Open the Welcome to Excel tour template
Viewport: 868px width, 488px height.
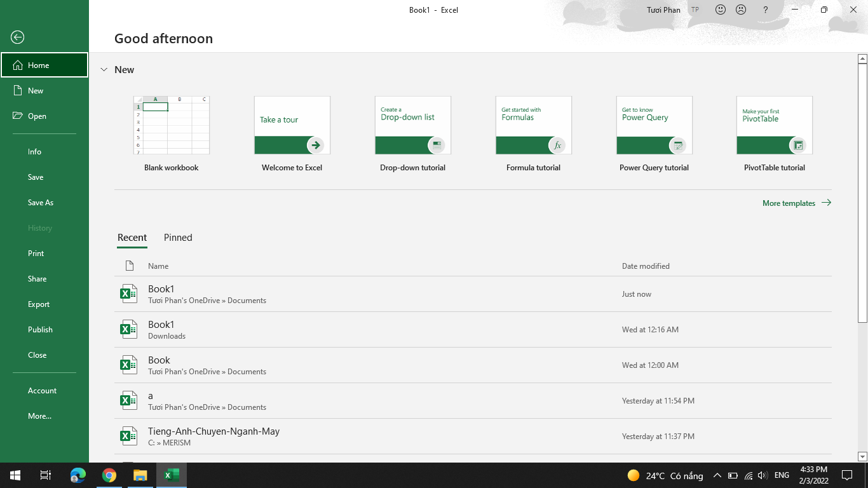pos(292,134)
